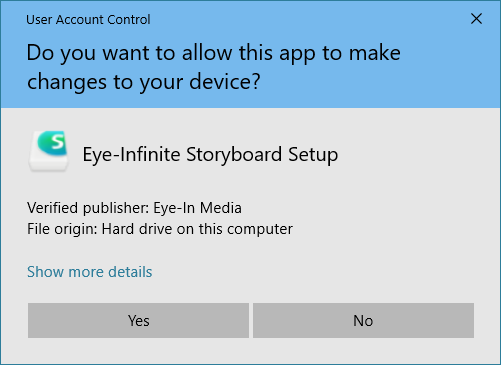The width and height of the screenshot is (501, 365).
Task: Click the word 'computer' in the file origin line
Action: [260, 229]
